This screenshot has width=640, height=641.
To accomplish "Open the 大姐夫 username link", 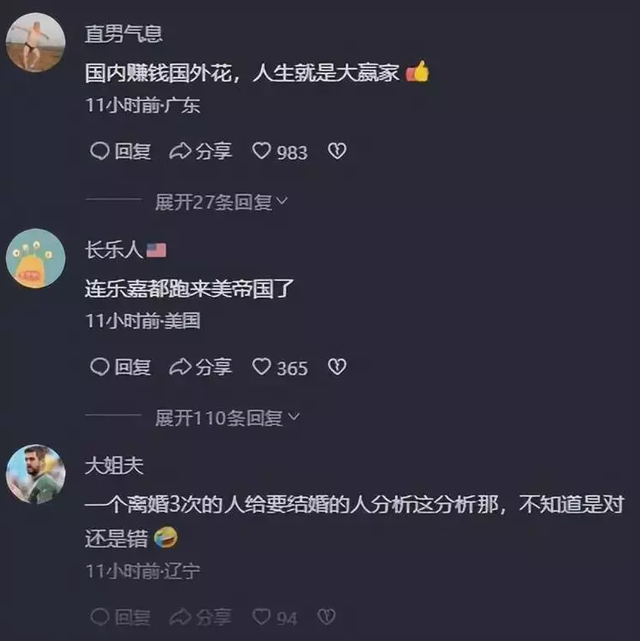I will coord(114,466).
